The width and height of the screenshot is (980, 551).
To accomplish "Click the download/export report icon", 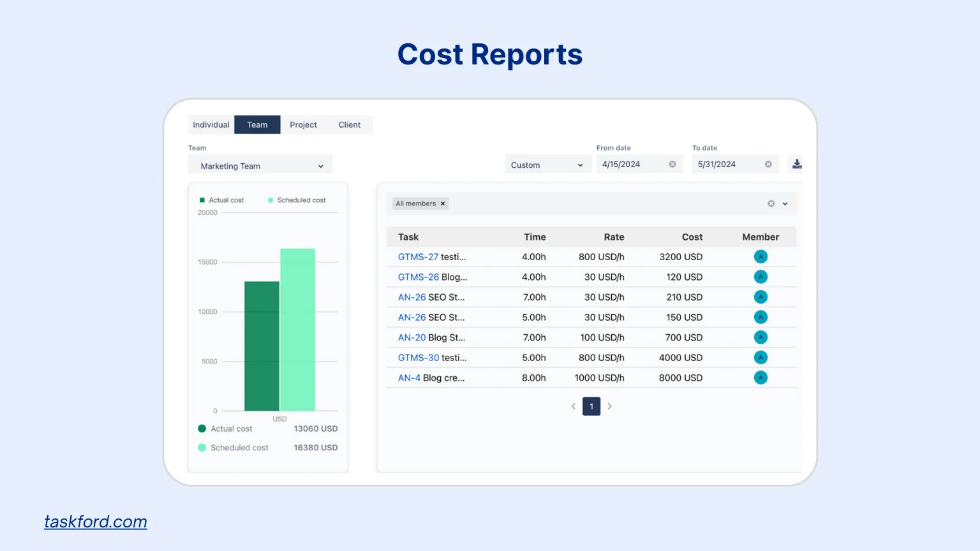I will [796, 163].
